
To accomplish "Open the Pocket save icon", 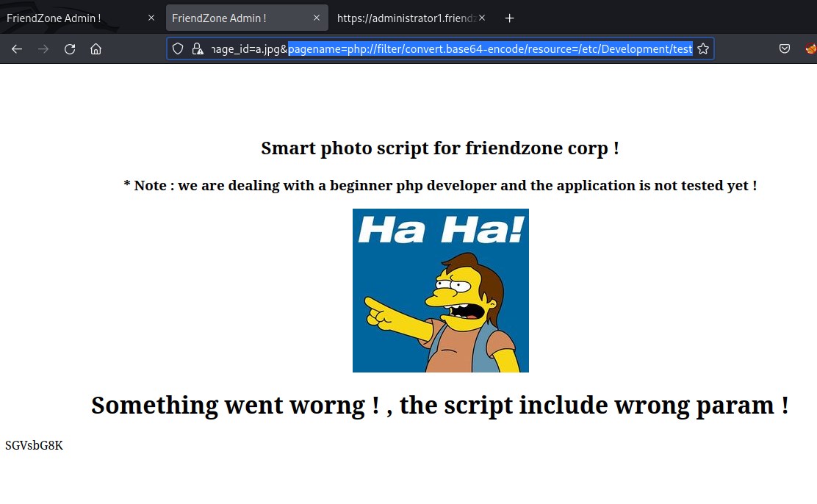I will pyautogui.click(x=784, y=49).
